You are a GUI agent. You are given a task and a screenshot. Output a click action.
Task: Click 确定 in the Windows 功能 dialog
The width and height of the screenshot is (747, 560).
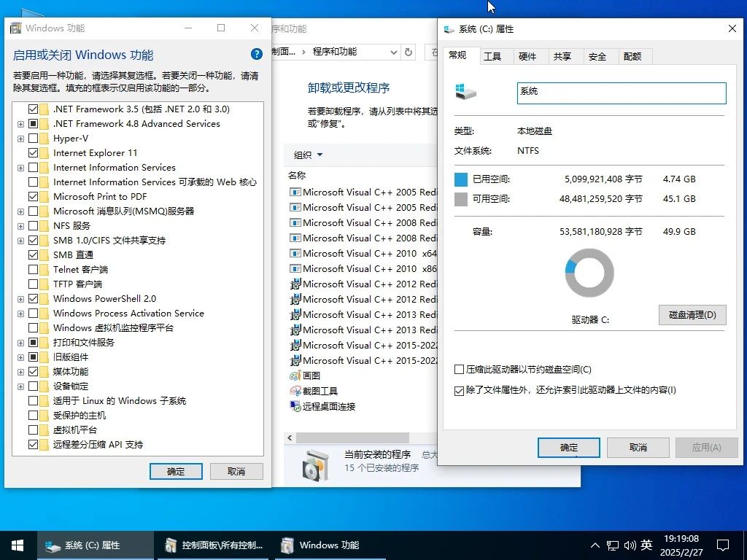[x=175, y=471]
